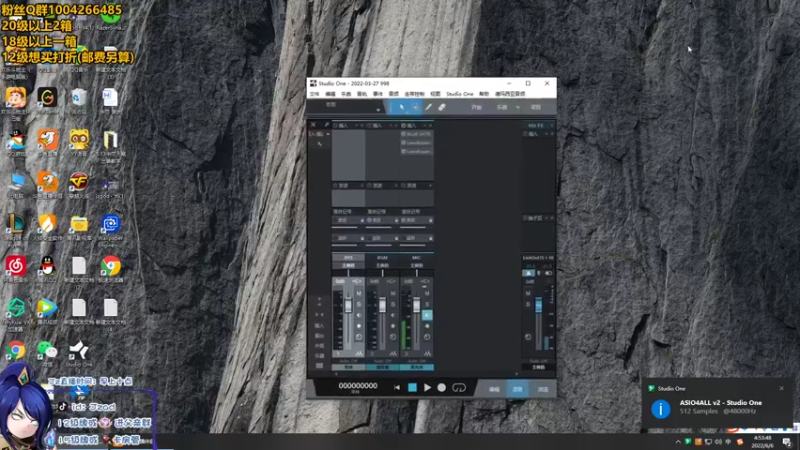
Task: Solo the BGM channel
Action: 393,304
